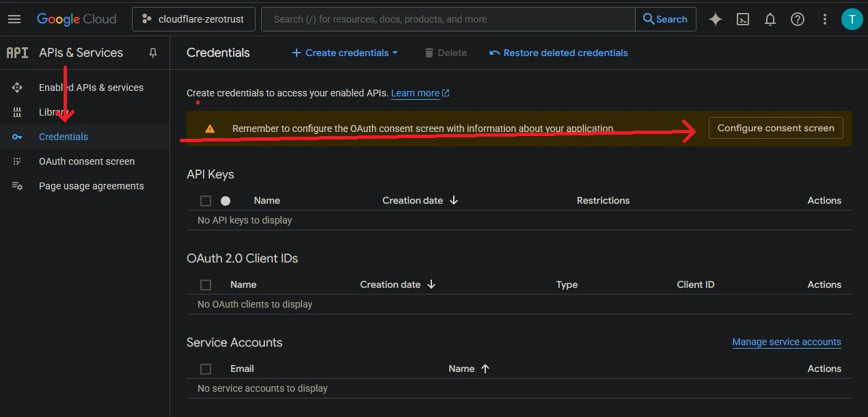The image size is (868, 417).
Task: Click the Page usage agreements icon
Action: [17, 186]
